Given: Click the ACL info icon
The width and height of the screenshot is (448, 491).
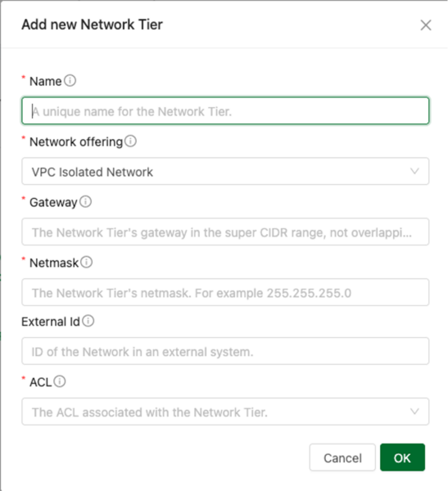Looking at the screenshot, I should pyautogui.click(x=60, y=381).
